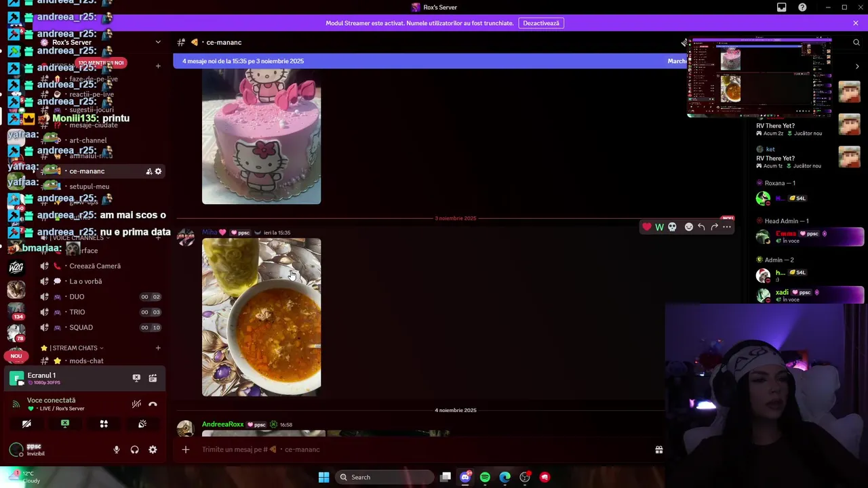Forward Miha's soup message

point(714,227)
